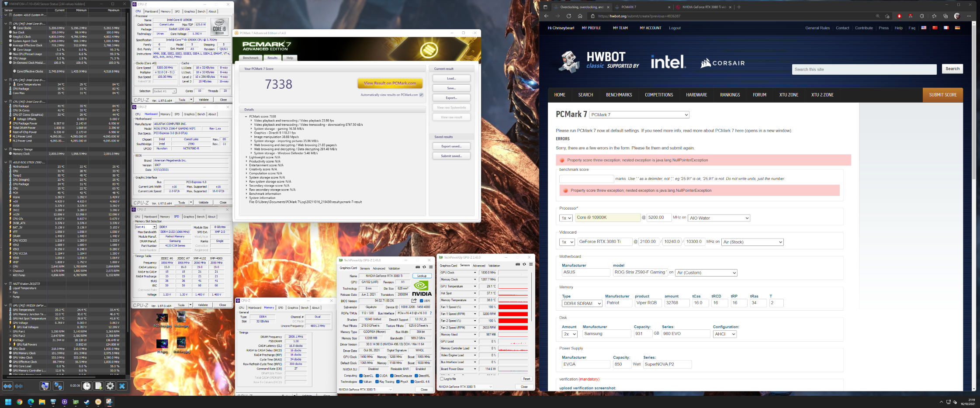Screen dimensions: 980x408
Task: Click Lookup button in GPU-Z
Action: click(422, 276)
